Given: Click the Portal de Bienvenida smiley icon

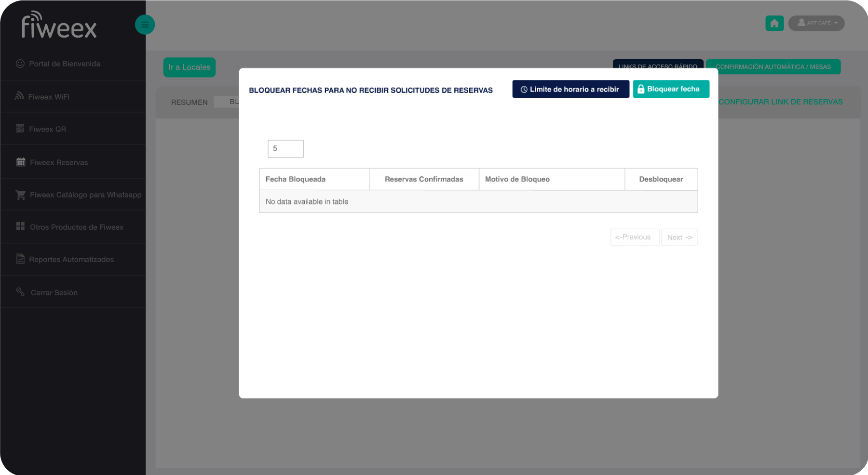Looking at the screenshot, I should (20, 64).
